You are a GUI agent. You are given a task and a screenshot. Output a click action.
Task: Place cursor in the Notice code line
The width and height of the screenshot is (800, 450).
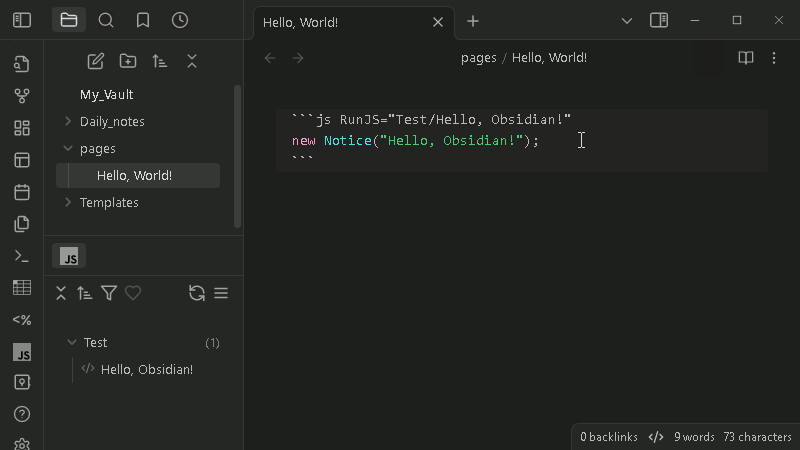pos(415,141)
